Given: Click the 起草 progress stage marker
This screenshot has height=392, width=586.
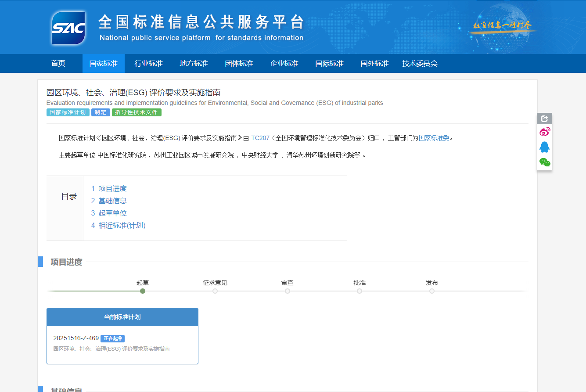Looking at the screenshot, I should click(143, 291).
